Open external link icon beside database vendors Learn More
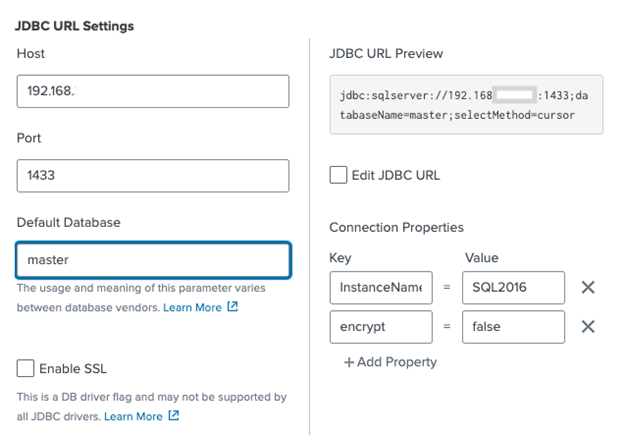Screen dimensions: 624x435 pyautogui.click(x=232, y=306)
